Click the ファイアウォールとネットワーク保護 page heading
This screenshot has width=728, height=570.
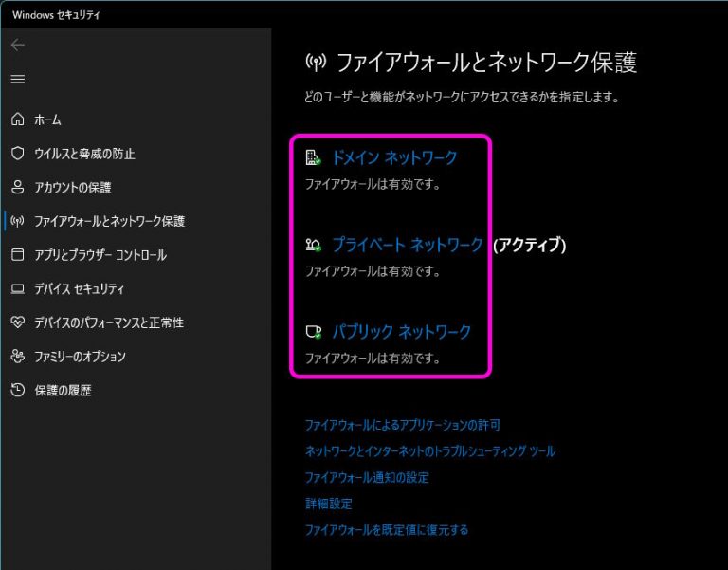coord(486,63)
